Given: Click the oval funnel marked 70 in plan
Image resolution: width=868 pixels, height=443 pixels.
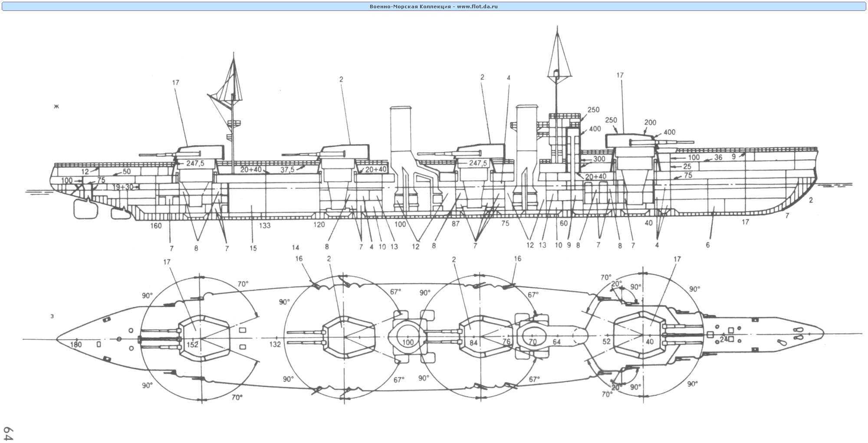Looking at the screenshot, I should [533, 338].
